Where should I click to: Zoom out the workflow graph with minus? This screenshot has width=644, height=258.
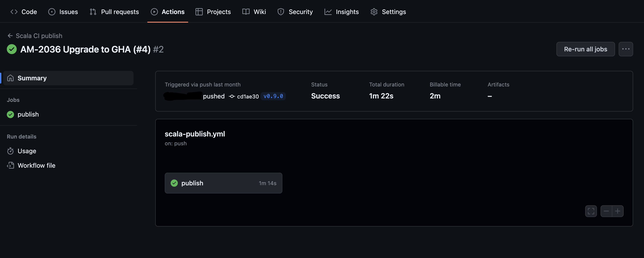[606, 211]
